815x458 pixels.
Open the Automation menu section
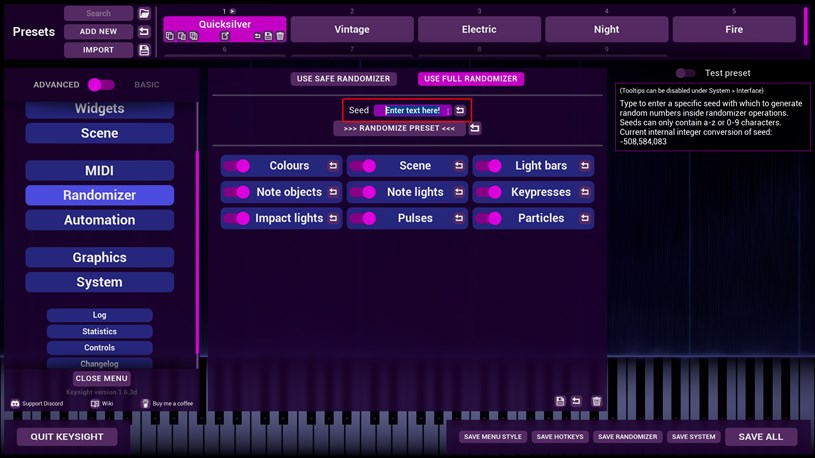[x=99, y=220]
